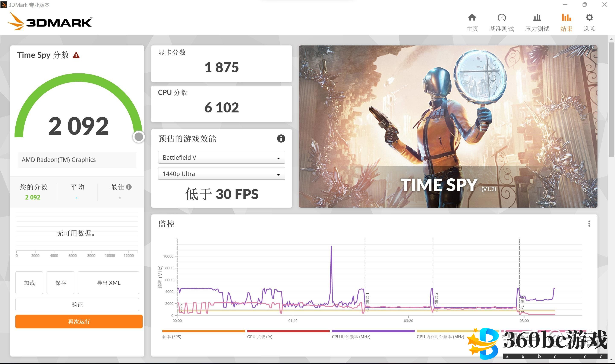This screenshot has width=615, height=364.
Task: Open the monitoring panel three-dot menu
Action: [x=589, y=224]
